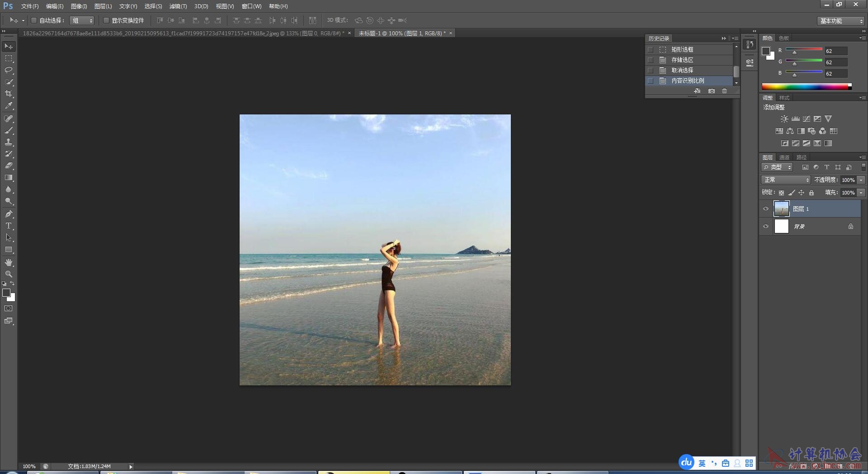868x474 pixels.
Task: Open Auto-Select 组 dropdown
Action: [82, 20]
